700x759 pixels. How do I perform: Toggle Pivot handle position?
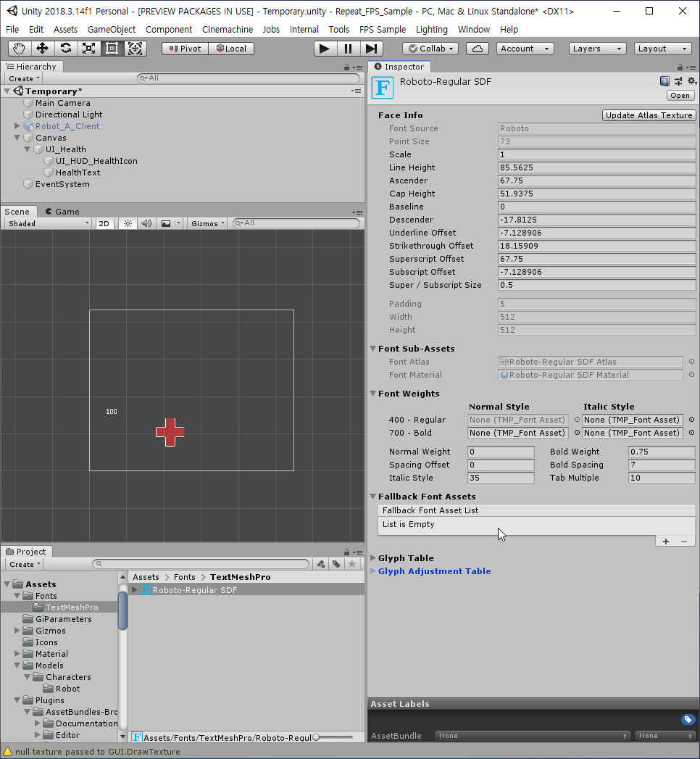point(186,49)
